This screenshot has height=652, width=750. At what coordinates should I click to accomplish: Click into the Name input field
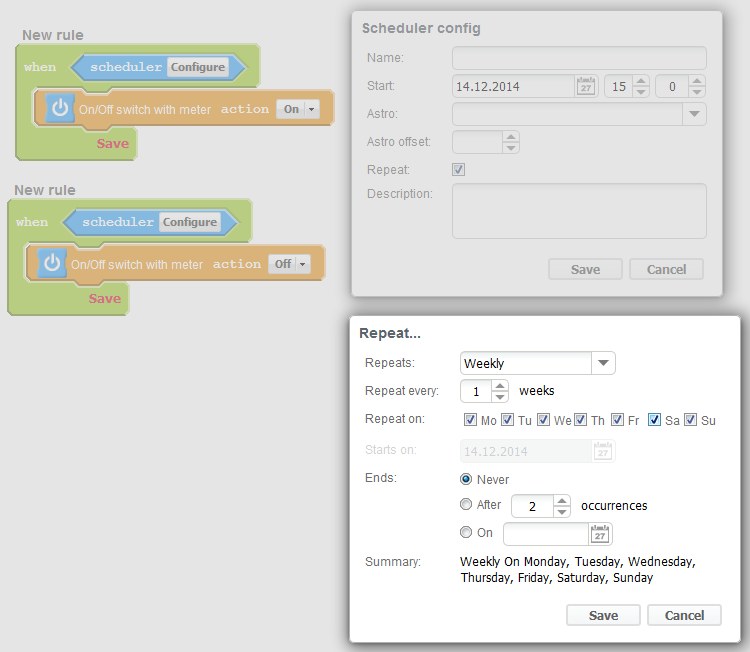579,58
